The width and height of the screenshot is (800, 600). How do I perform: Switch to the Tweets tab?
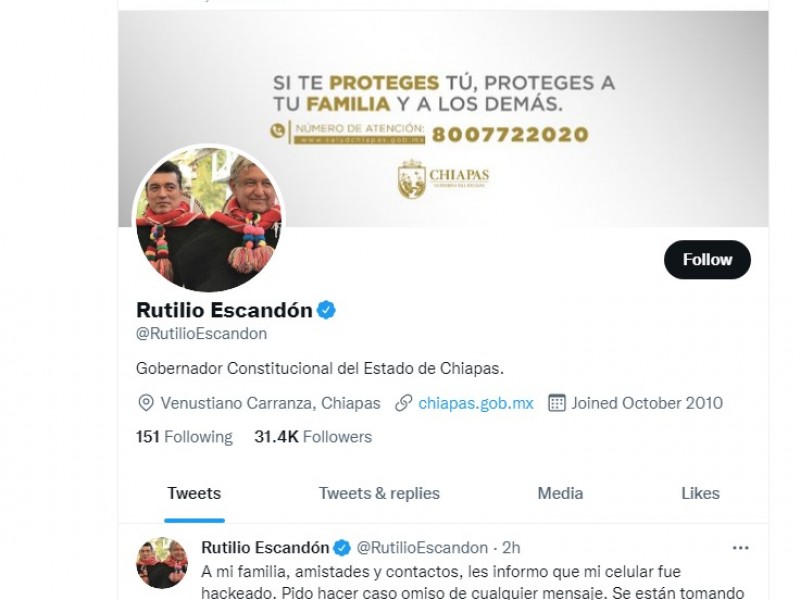click(x=194, y=493)
